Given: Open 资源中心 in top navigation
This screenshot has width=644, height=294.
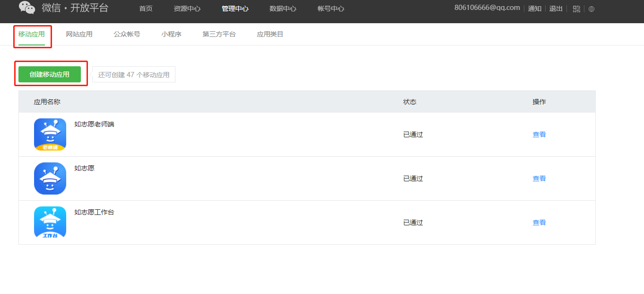Looking at the screenshot, I should [x=187, y=9].
